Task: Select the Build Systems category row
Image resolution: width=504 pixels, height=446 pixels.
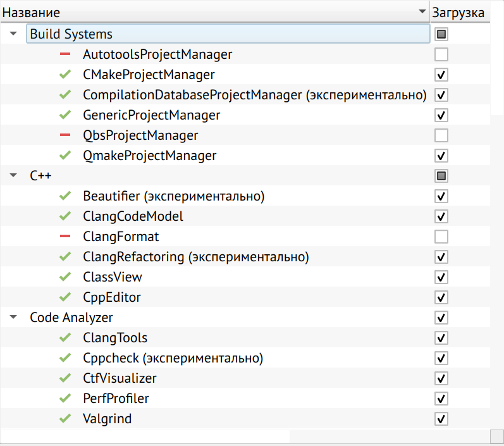Action: (228, 34)
